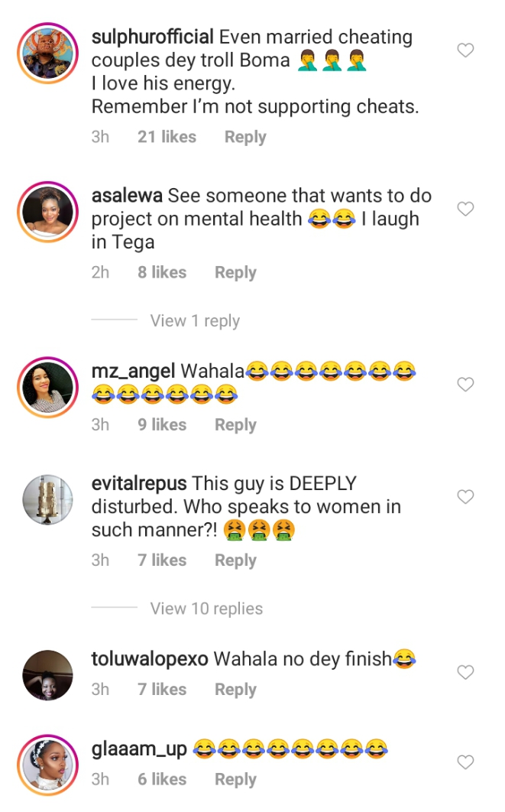Viewport: 505px width, 812px height.
Task: Heart mz_angel's Wahala comment
Action: tap(465, 385)
